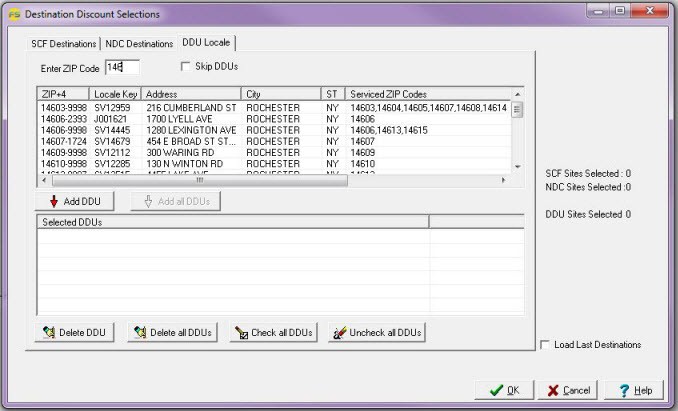This screenshot has width=678, height=411.
Task: Enable the Skip DDUs checkbox
Action: [x=185, y=67]
